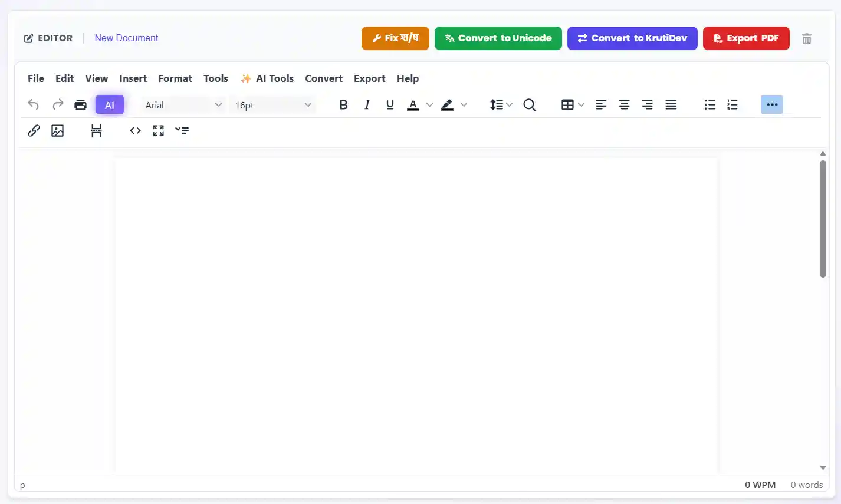Click the vertical scrollbar of the editor
Image resolution: width=841 pixels, height=504 pixels.
(x=823, y=218)
